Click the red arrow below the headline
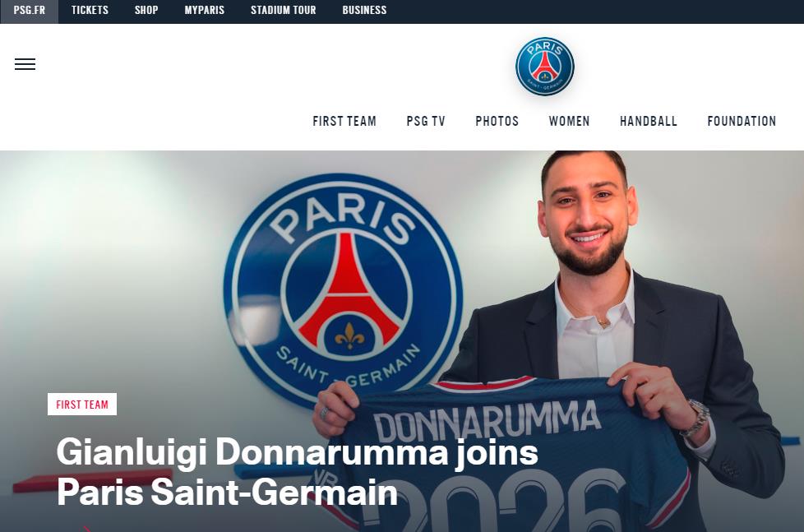 (87, 529)
